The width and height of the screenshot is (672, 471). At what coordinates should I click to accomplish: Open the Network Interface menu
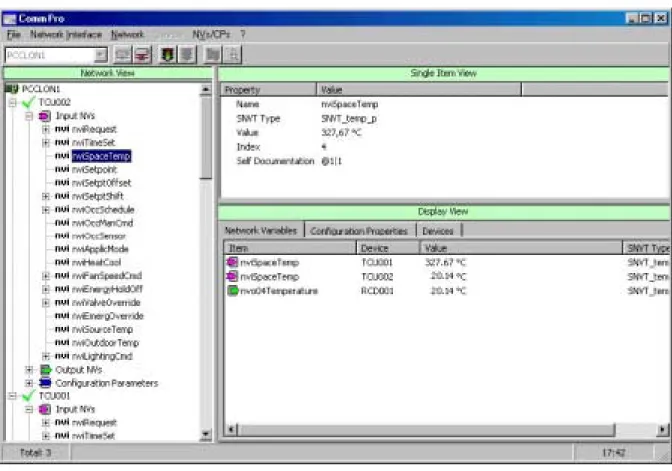click(66, 34)
